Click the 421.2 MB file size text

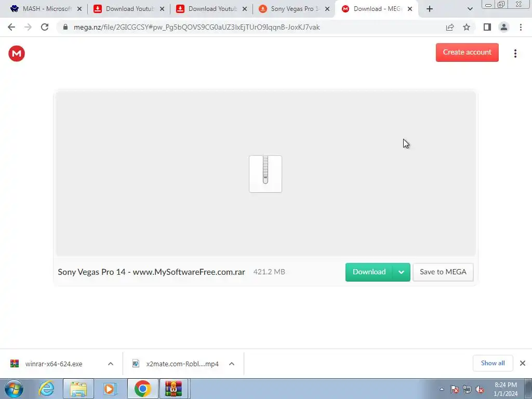point(269,272)
